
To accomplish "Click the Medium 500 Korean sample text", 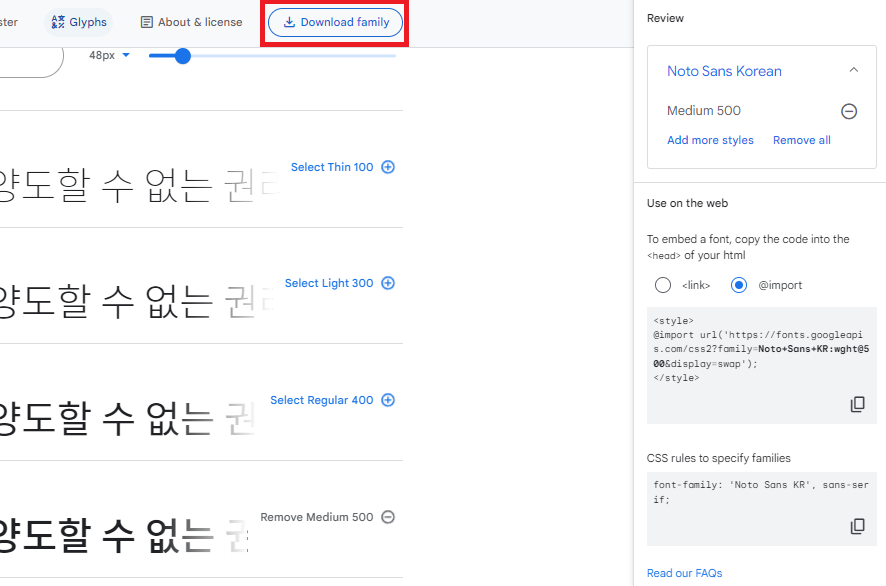I will click(124, 535).
